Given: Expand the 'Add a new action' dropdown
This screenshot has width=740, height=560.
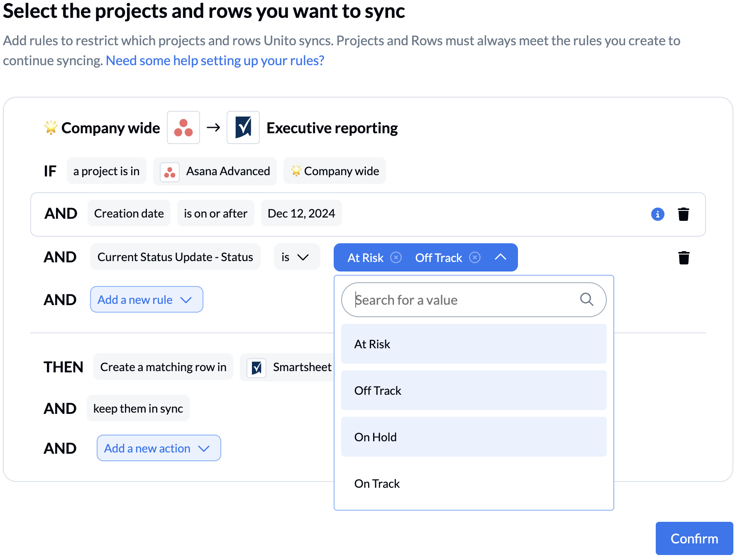Looking at the screenshot, I should [159, 448].
